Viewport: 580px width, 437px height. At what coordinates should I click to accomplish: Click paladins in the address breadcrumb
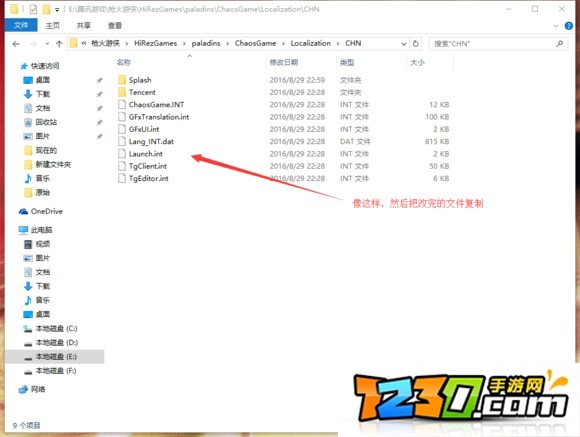[206, 43]
